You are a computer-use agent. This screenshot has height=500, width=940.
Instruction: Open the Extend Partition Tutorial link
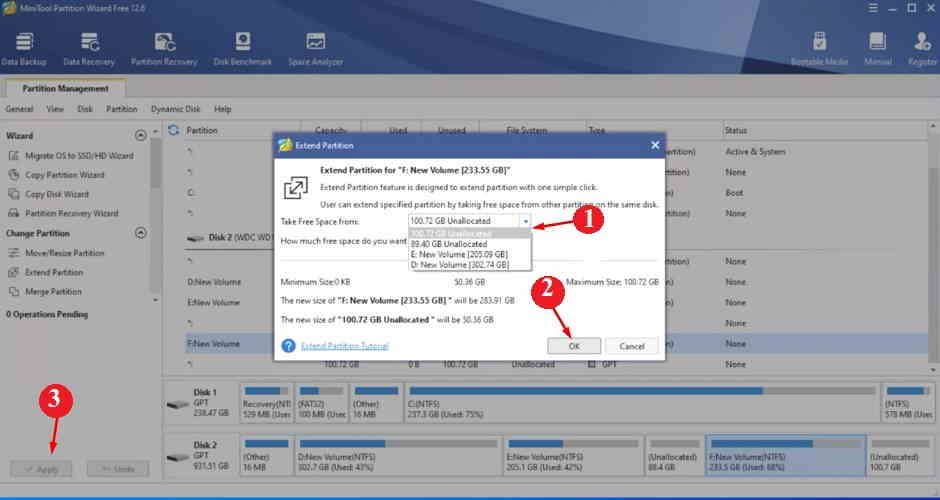point(345,346)
